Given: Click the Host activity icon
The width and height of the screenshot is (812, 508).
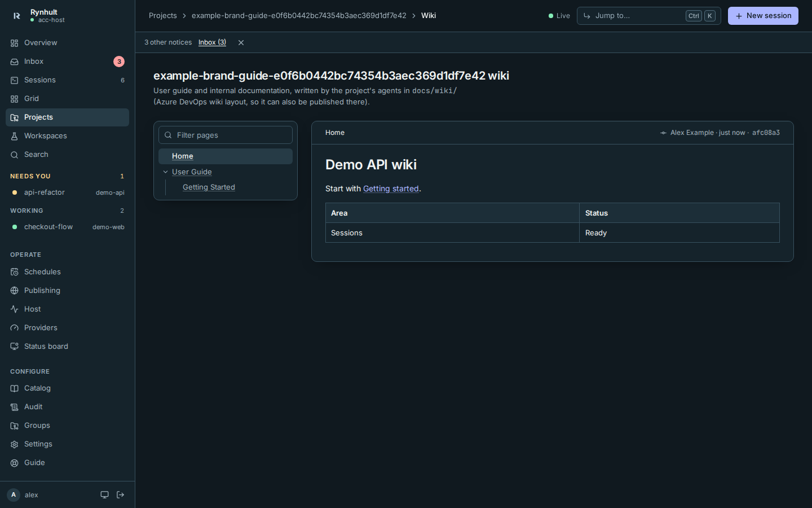Looking at the screenshot, I should coord(15,309).
